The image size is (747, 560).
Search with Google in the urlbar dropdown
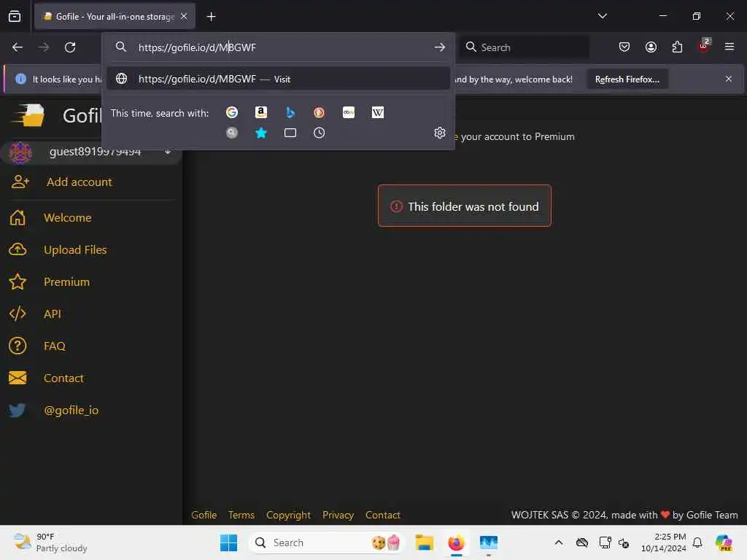pyautogui.click(x=232, y=112)
